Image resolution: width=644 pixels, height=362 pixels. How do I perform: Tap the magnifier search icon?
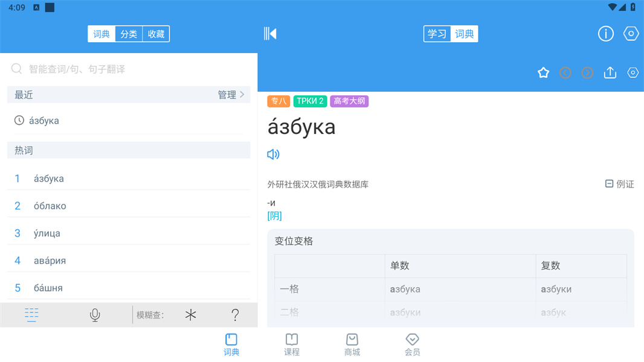pyautogui.click(x=16, y=68)
